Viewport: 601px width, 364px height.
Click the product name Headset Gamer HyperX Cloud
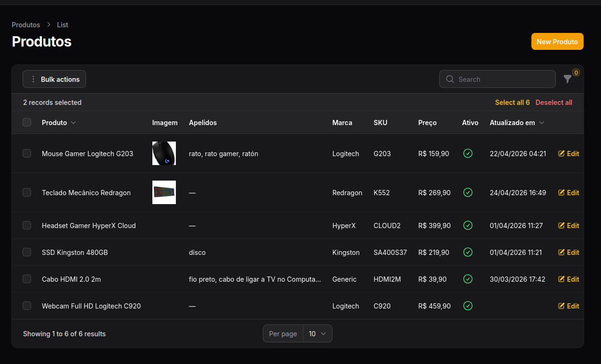tap(89, 226)
